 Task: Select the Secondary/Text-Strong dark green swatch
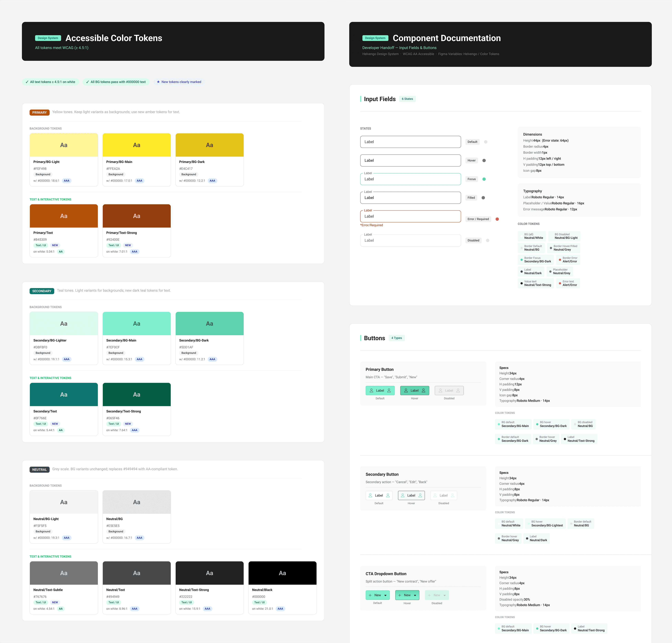point(136,394)
